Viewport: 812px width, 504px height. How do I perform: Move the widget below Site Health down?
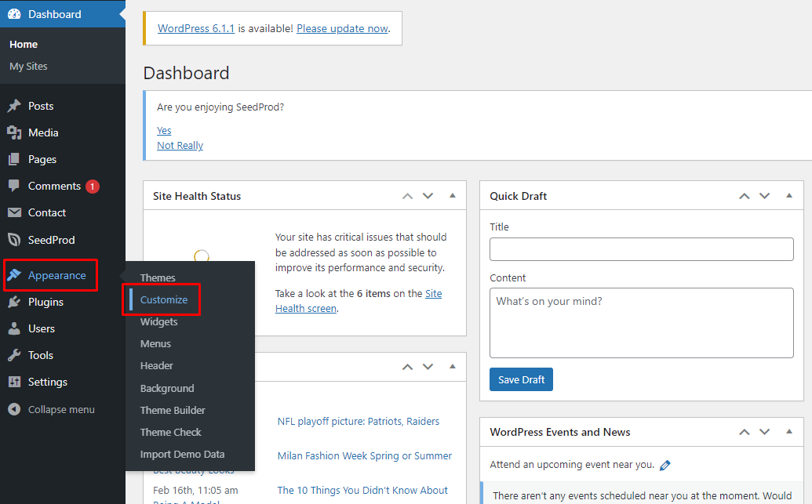click(428, 367)
